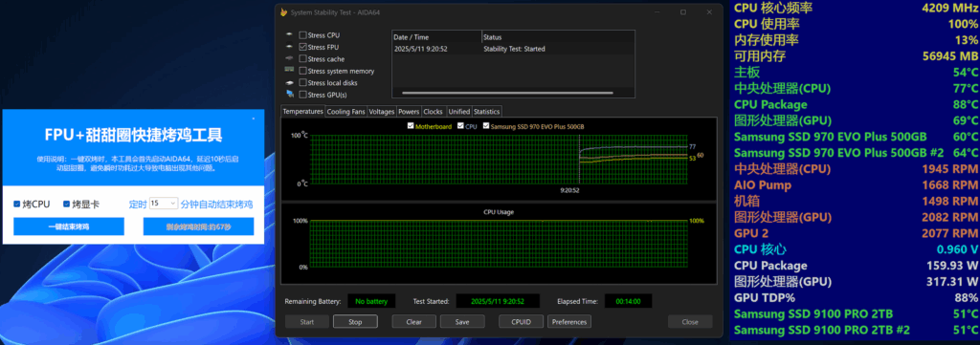Click the AIO Pump 1668 RPM reading

[x=857, y=185]
